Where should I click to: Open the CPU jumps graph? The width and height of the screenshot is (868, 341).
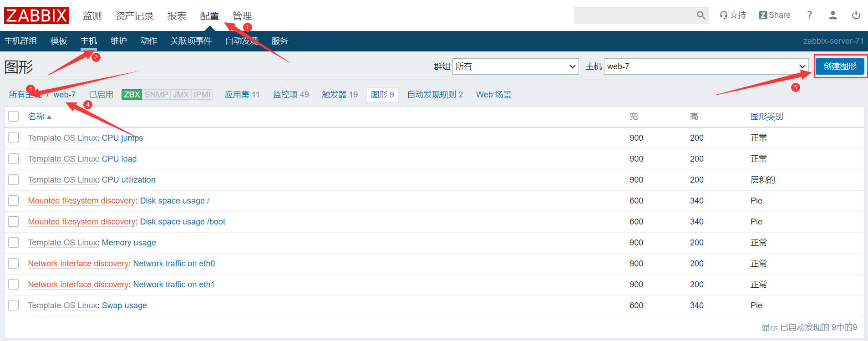(122, 138)
